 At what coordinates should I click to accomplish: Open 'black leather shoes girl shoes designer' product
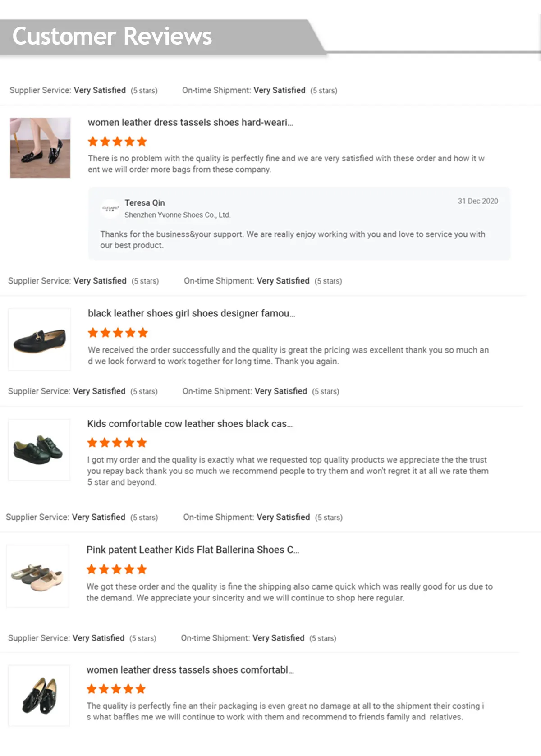click(x=191, y=313)
